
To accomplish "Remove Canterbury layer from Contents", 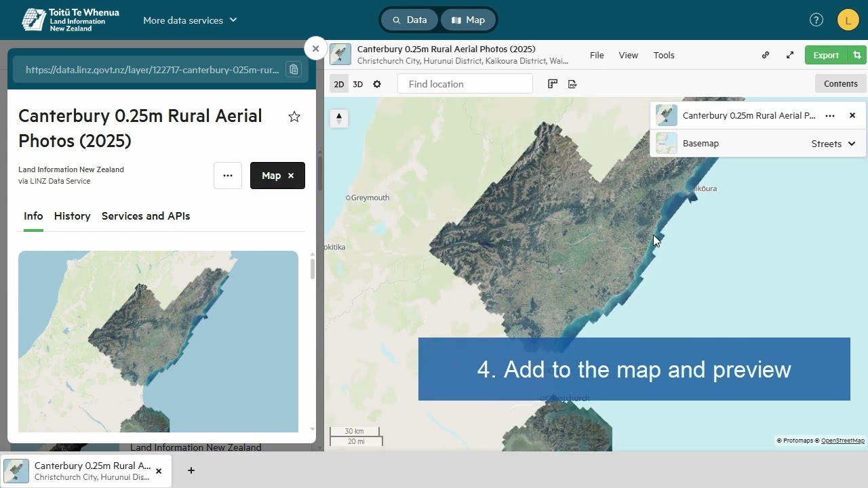I will (x=852, y=116).
